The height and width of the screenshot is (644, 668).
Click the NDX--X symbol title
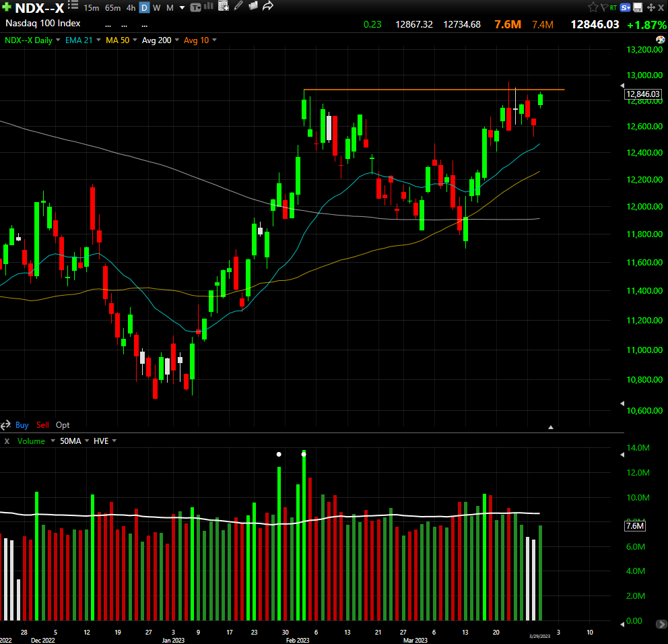pyautogui.click(x=40, y=7)
